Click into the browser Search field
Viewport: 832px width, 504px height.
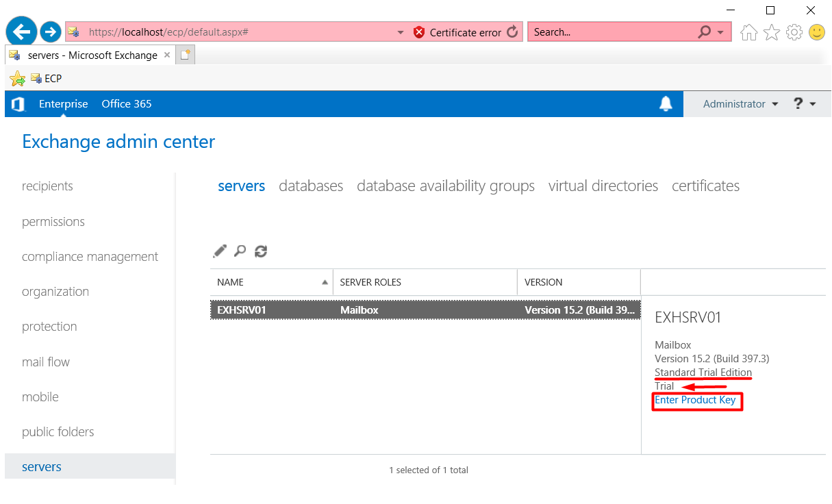613,32
